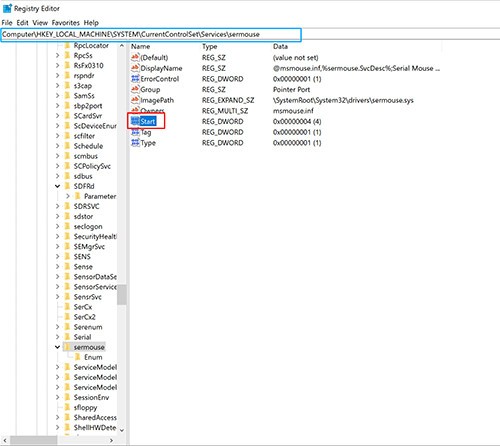Screen dimensions: 500x446
Task: Click the sdbus folder icon
Action: click(x=67, y=176)
